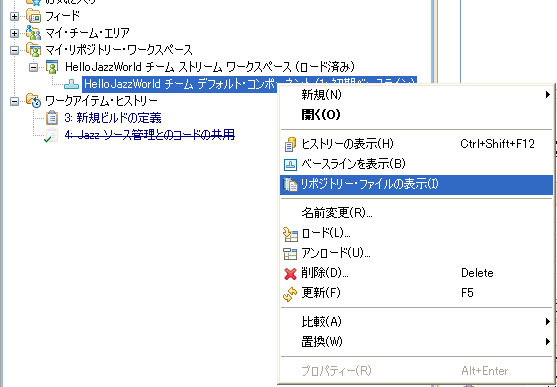
Task: Open struck-through work item 4: Jazz ソース管理
Action: click(150, 135)
